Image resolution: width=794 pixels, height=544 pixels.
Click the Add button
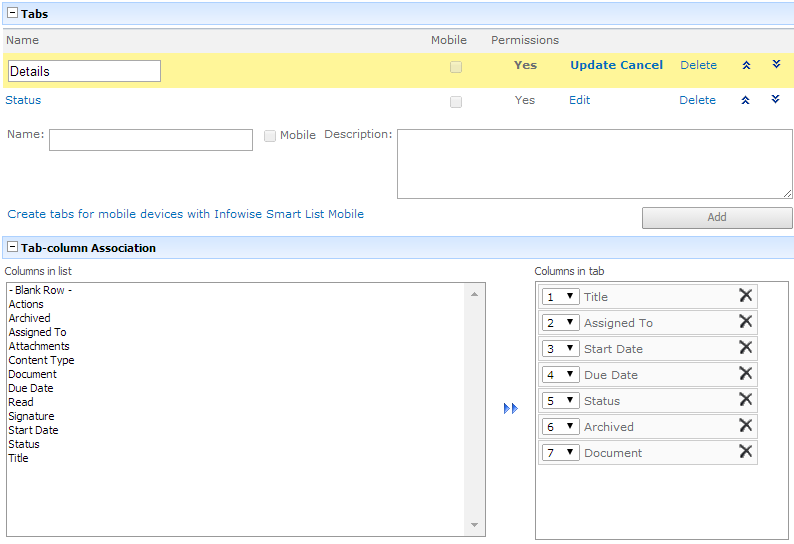click(x=717, y=217)
